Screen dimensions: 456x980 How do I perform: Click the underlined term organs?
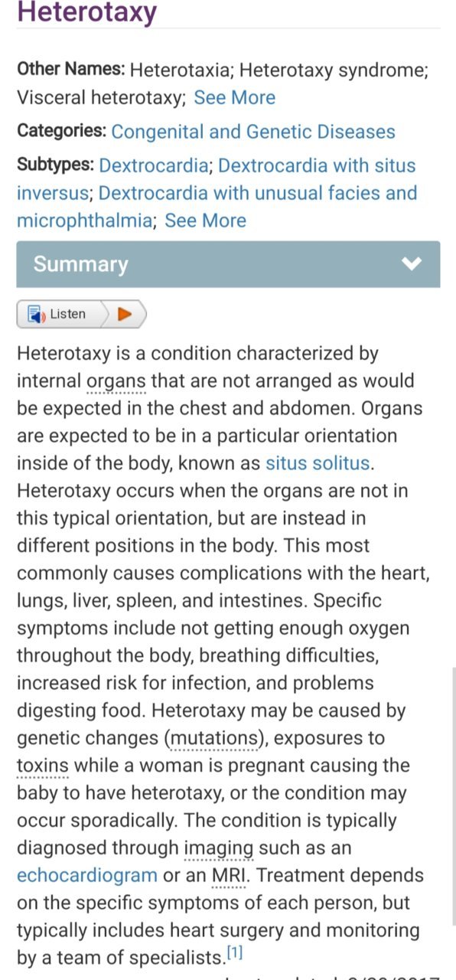point(117,381)
